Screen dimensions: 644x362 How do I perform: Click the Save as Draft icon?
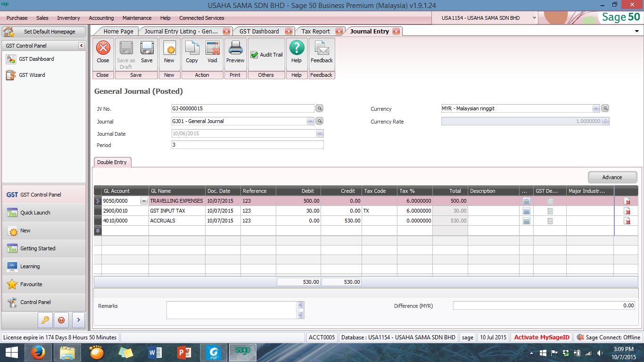tap(126, 54)
